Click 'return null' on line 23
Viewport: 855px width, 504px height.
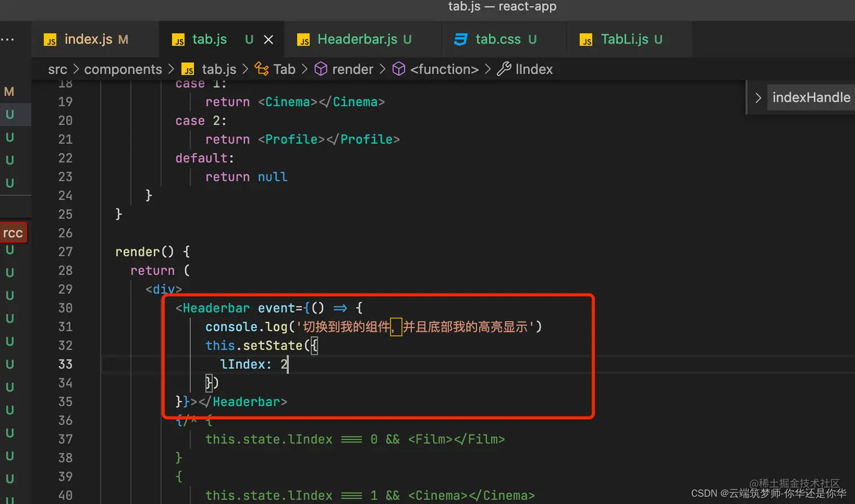[x=247, y=177]
